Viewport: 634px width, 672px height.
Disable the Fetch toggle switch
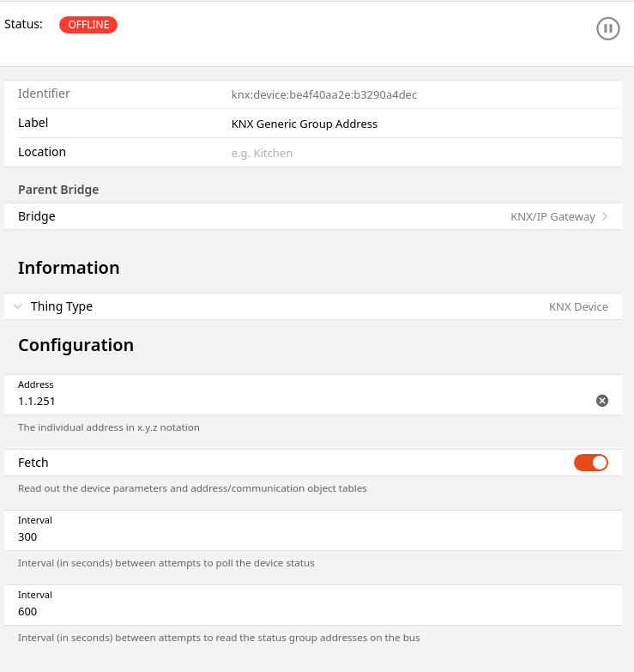pos(591,463)
